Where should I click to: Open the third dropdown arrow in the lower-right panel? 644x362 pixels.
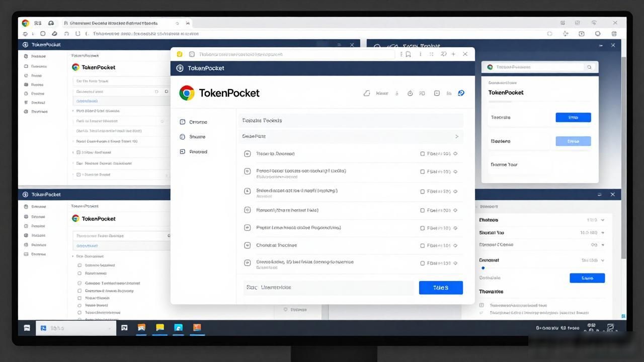603,245
